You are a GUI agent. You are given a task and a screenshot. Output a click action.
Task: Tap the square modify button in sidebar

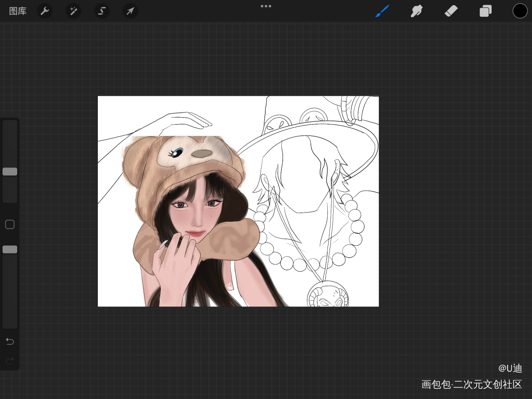click(10, 225)
